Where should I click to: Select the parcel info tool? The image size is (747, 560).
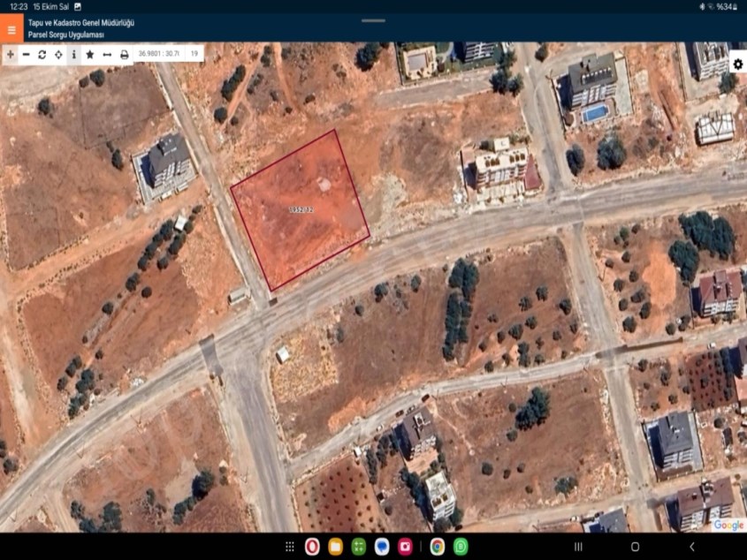73,54
